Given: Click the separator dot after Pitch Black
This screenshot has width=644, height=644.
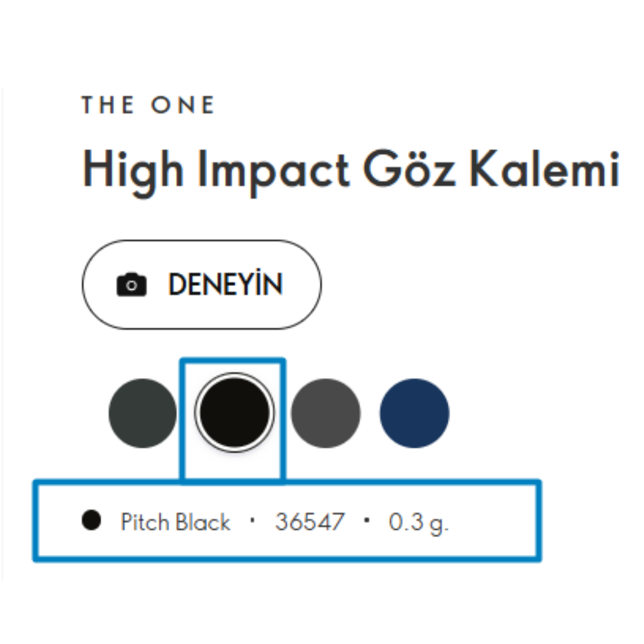Looking at the screenshot, I should click(x=252, y=519).
